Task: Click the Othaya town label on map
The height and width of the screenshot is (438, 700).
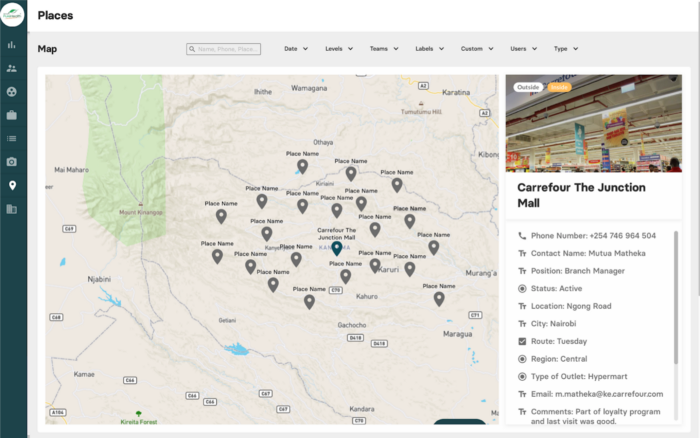Action: 323,142
